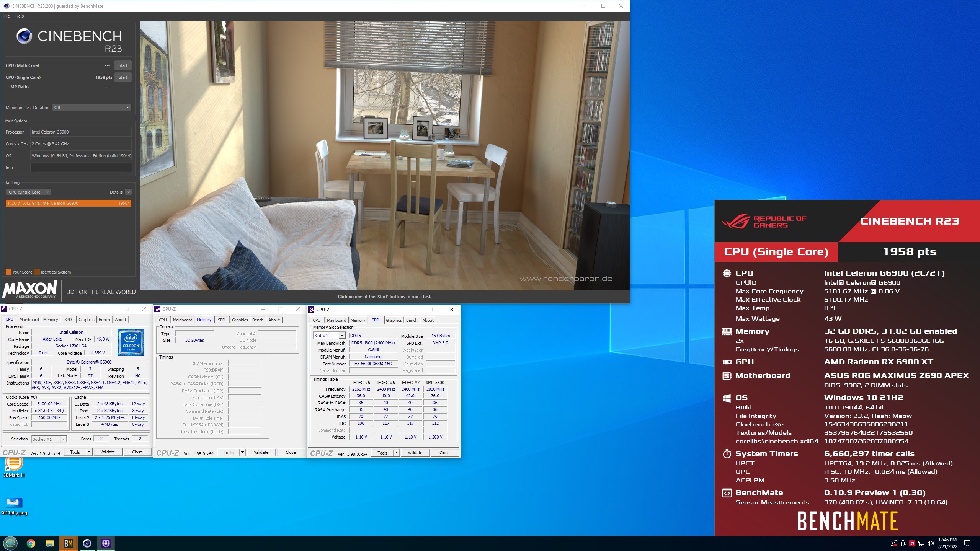Select the 3DMark 11 desktop shortcut

pyautogui.click(x=14, y=467)
